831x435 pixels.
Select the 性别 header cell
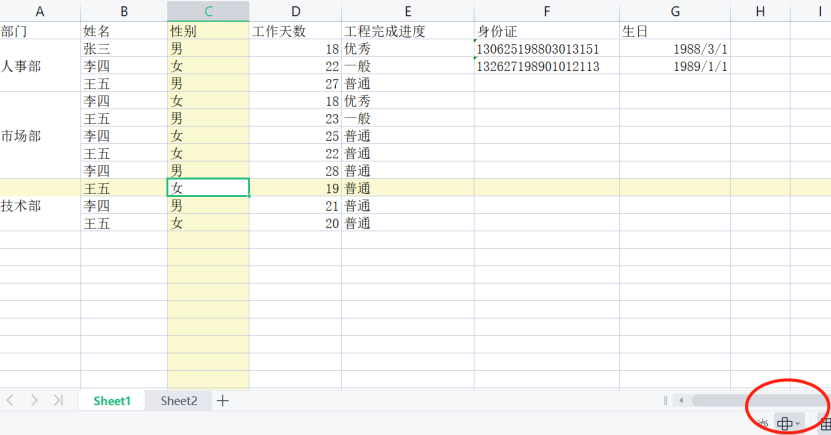(x=208, y=31)
